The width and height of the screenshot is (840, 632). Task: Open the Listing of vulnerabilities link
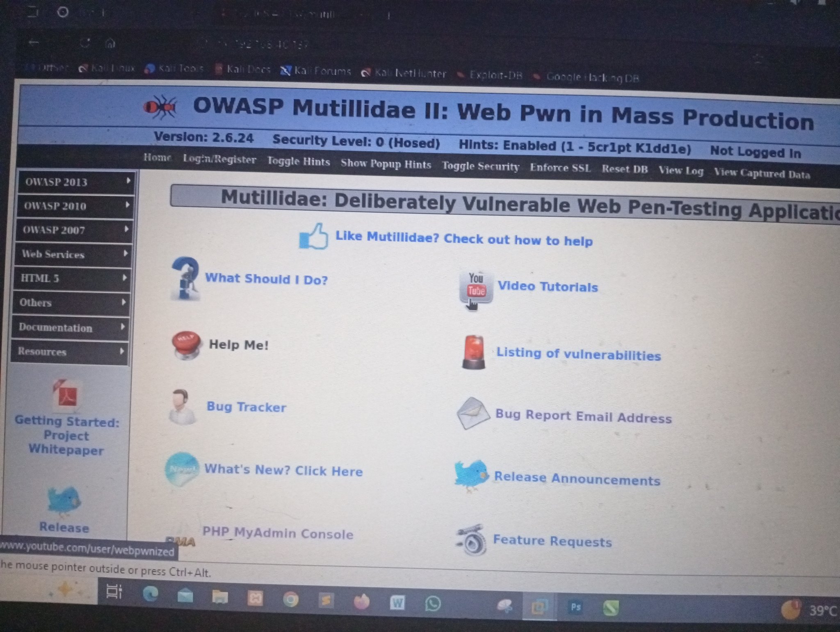point(578,354)
